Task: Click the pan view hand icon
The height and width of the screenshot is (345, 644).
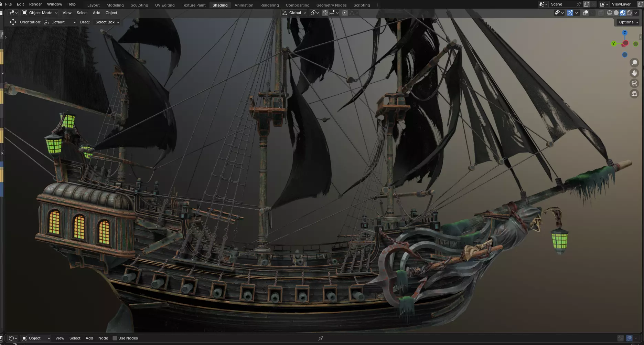Action: 634,73
